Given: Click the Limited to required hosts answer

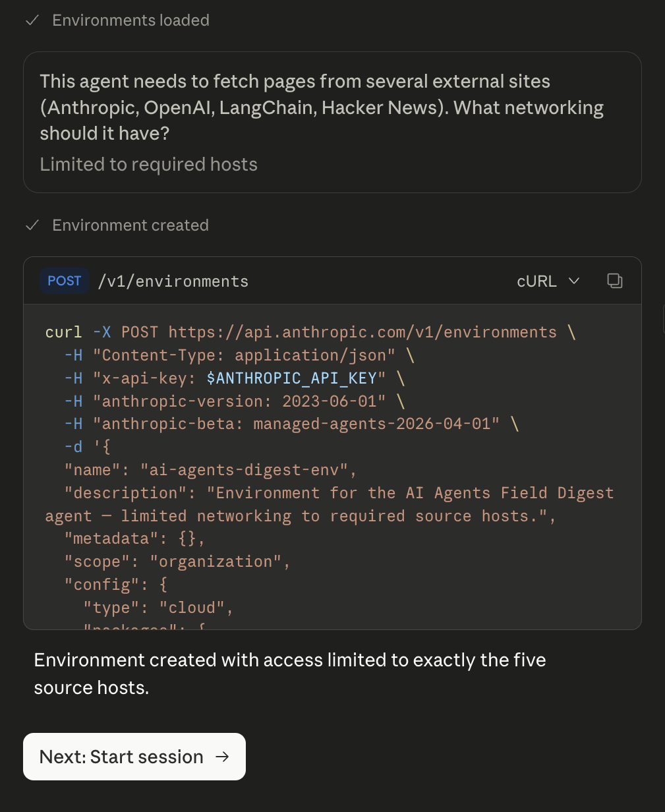Looking at the screenshot, I should pos(148,164).
